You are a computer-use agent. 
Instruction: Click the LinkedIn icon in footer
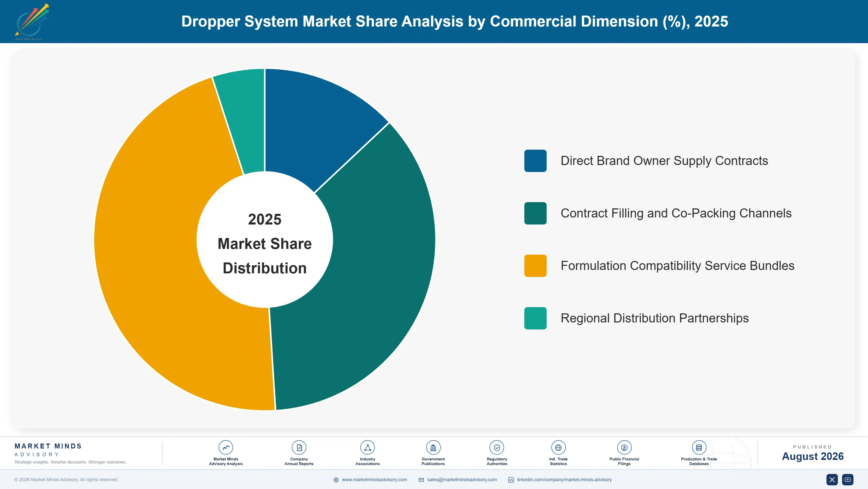click(x=511, y=480)
